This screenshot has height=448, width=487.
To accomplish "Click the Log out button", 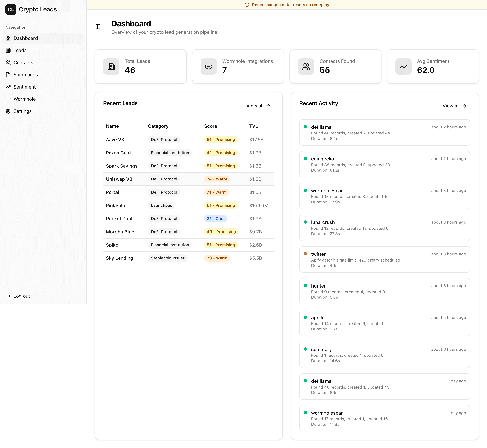I will click(43, 296).
